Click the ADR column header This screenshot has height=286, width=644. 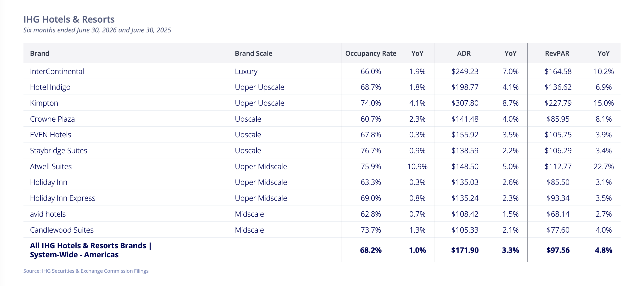[x=464, y=53]
